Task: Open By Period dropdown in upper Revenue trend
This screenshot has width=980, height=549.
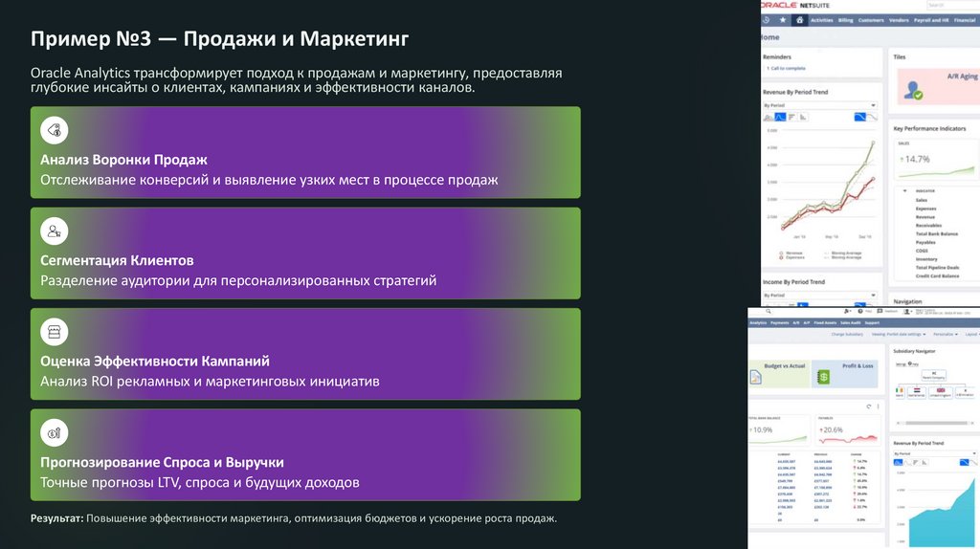Action: point(820,105)
